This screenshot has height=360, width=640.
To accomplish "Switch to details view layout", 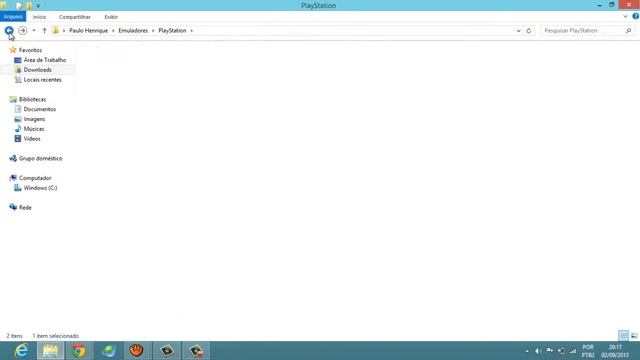I will tap(624, 336).
